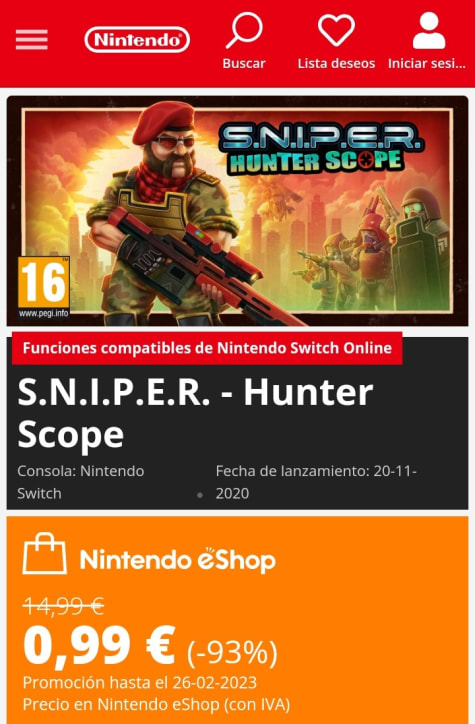
Task: Select the Buscar label
Action: click(x=244, y=63)
